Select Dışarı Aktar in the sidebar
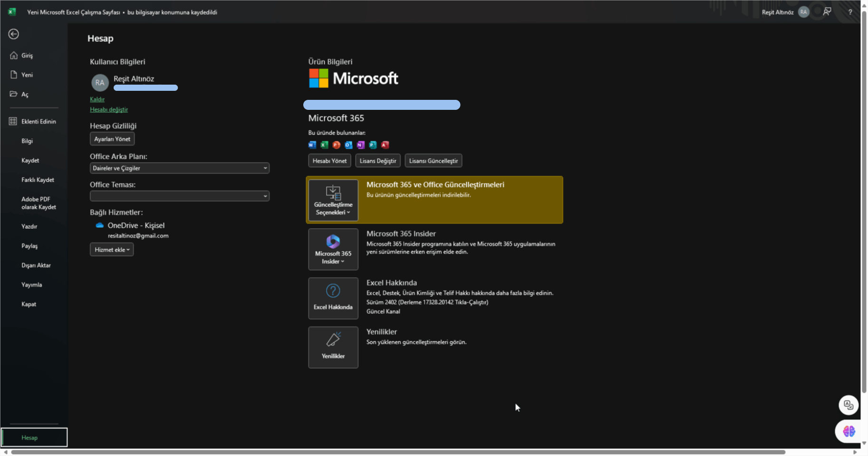 [x=36, y=265]
